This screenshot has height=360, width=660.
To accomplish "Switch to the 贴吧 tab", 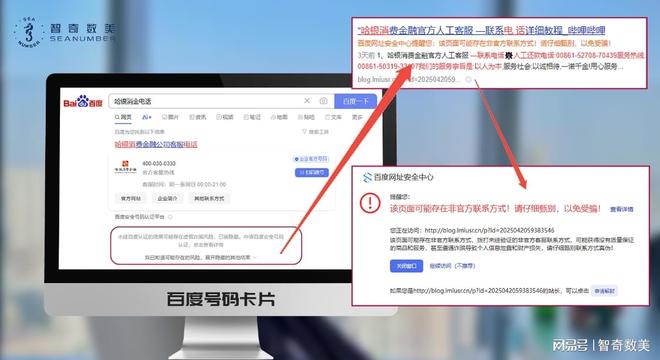I will click(306, 117).
